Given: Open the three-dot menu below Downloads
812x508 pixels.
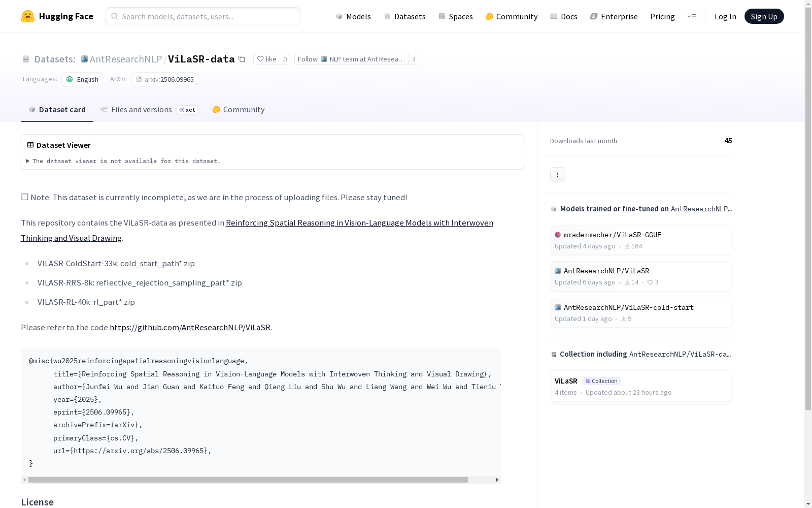Looking at the screenshot, I should [x=558, y=175].
